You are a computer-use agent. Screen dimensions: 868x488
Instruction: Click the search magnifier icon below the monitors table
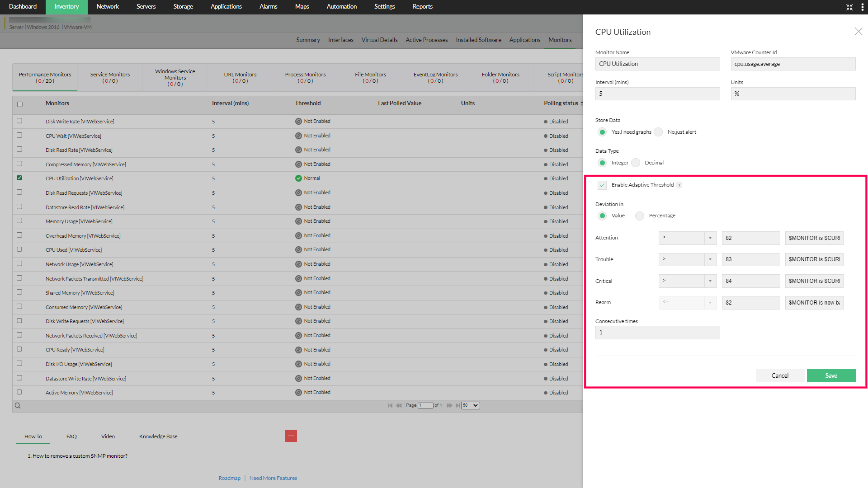tap(18, 406)
